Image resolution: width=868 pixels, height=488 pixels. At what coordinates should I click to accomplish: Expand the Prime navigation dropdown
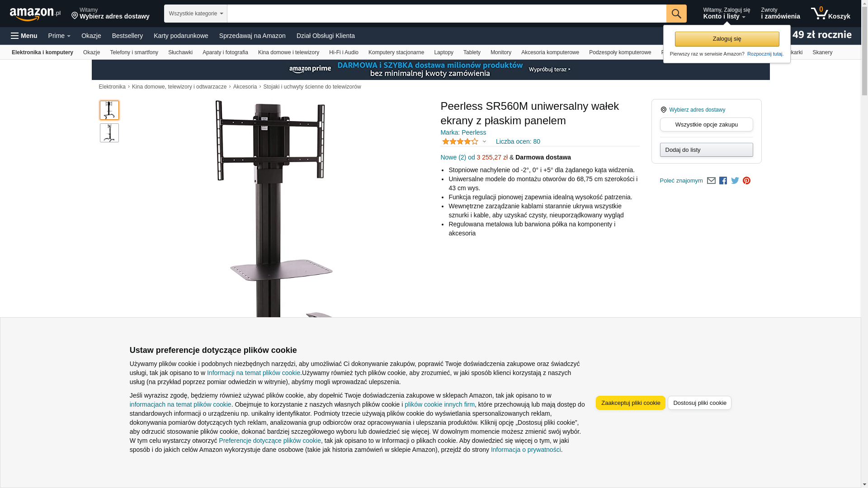[59, 36]
